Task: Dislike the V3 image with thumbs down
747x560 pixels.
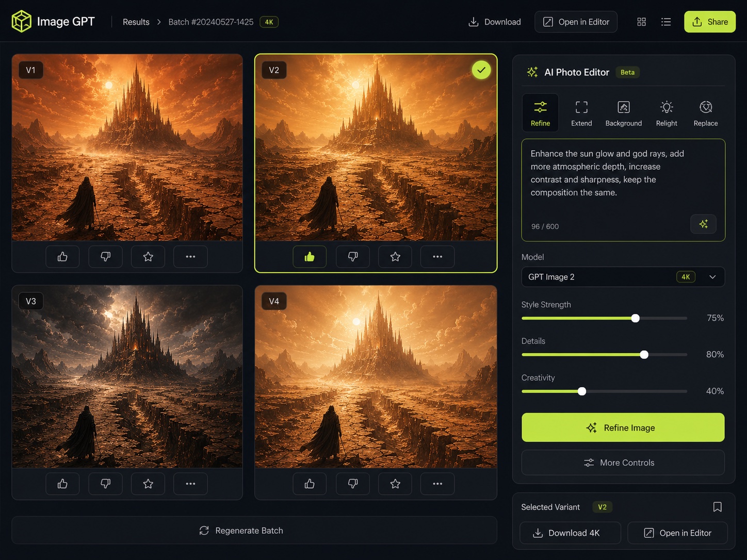Action: click(105, 484)
